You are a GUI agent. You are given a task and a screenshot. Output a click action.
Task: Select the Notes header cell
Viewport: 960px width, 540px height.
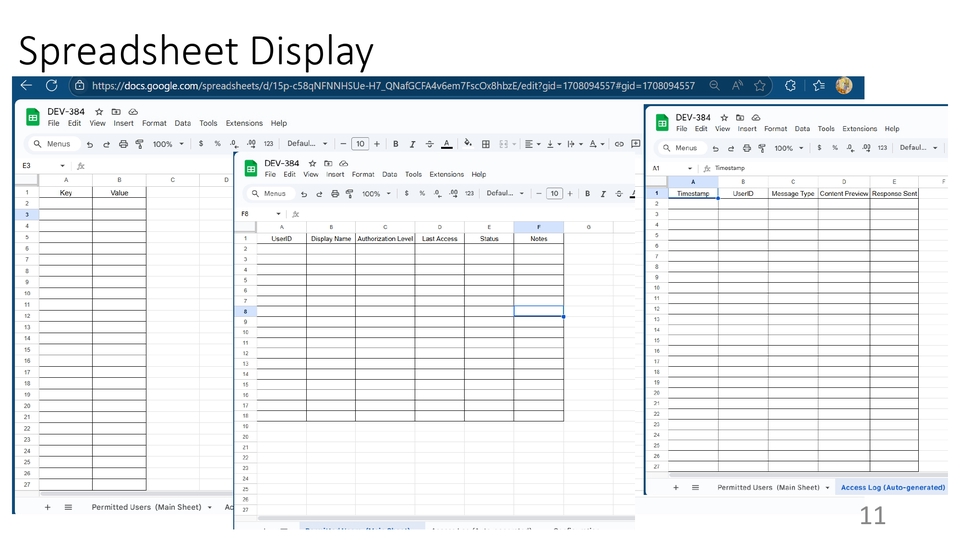pyautogui.click(x=538, y=239)
